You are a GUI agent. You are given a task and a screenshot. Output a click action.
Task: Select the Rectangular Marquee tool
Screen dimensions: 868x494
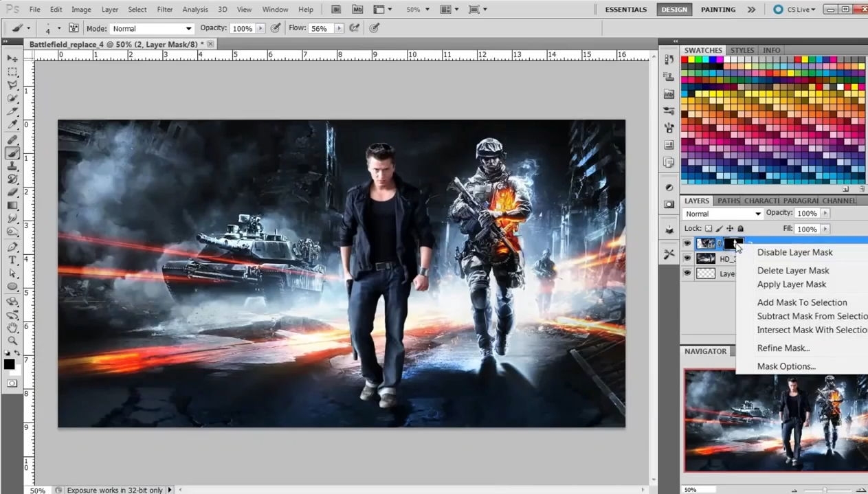click(12, 71)
